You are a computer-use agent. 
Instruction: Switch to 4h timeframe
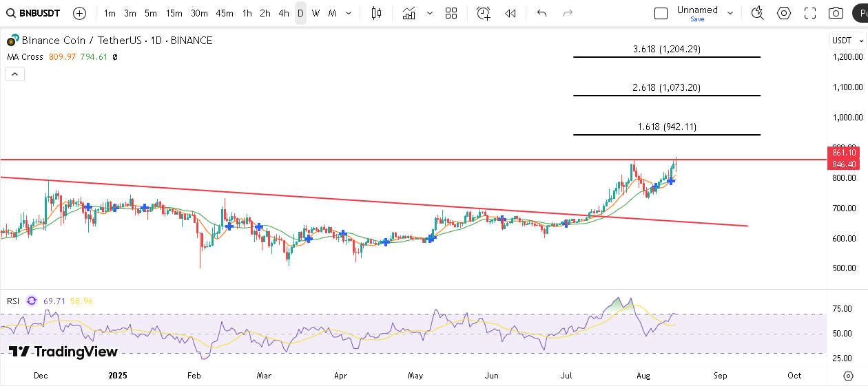click(x=284, y=13)
